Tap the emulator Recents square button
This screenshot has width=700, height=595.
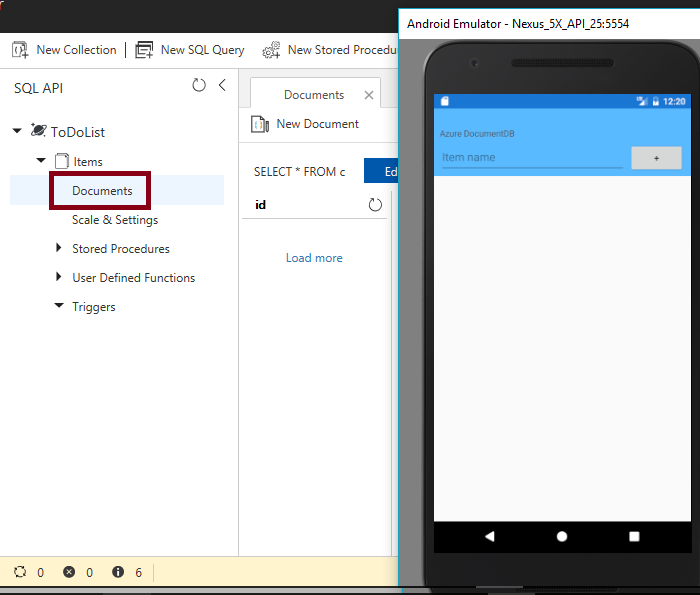click(634, 536)
